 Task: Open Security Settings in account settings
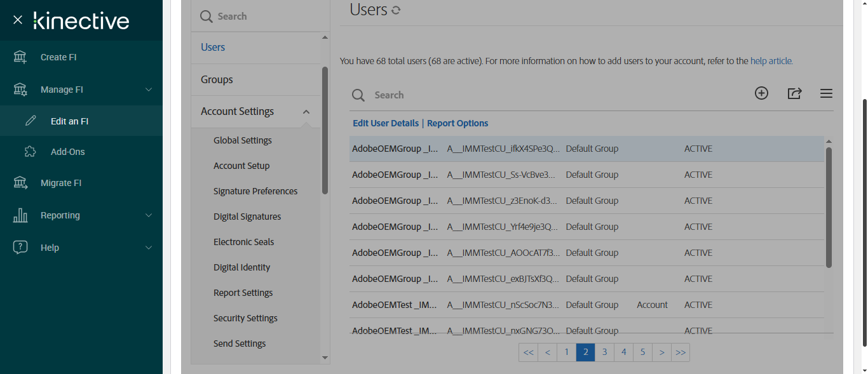pos(245,318)
